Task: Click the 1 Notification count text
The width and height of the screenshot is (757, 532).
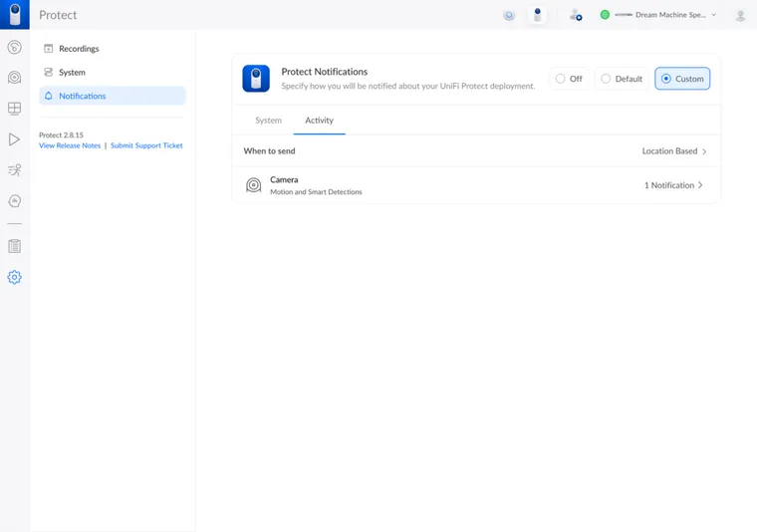Action: (669, 185)
